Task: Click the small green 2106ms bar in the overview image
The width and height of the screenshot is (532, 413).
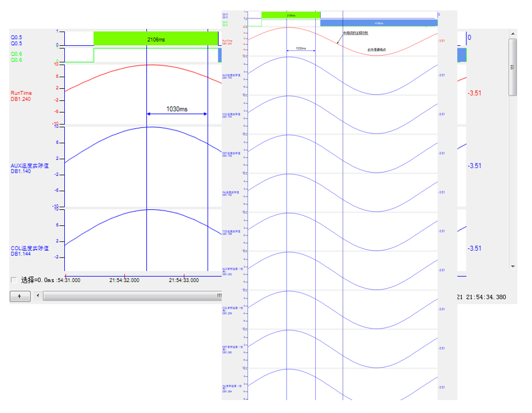Action: 291,15
